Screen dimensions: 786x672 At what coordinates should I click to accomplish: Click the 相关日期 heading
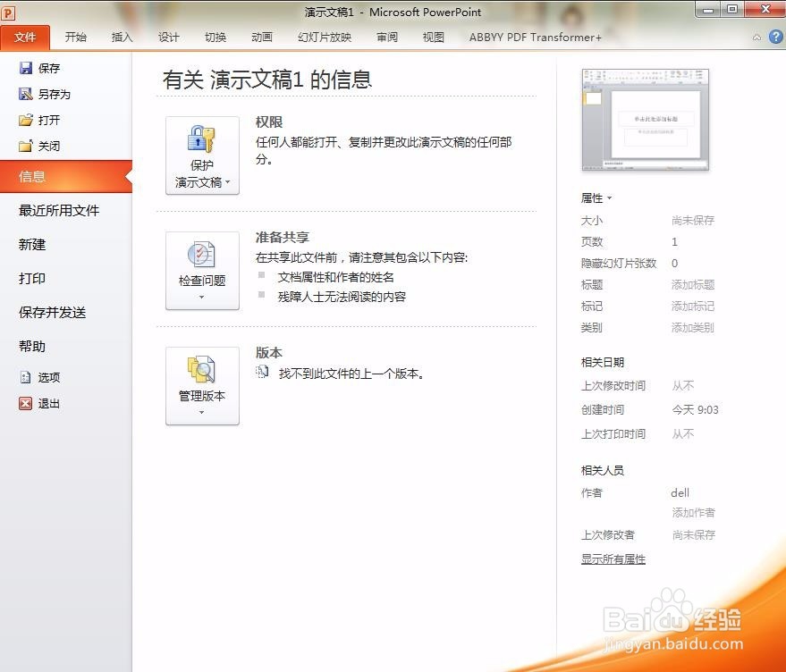coord(603,362)
